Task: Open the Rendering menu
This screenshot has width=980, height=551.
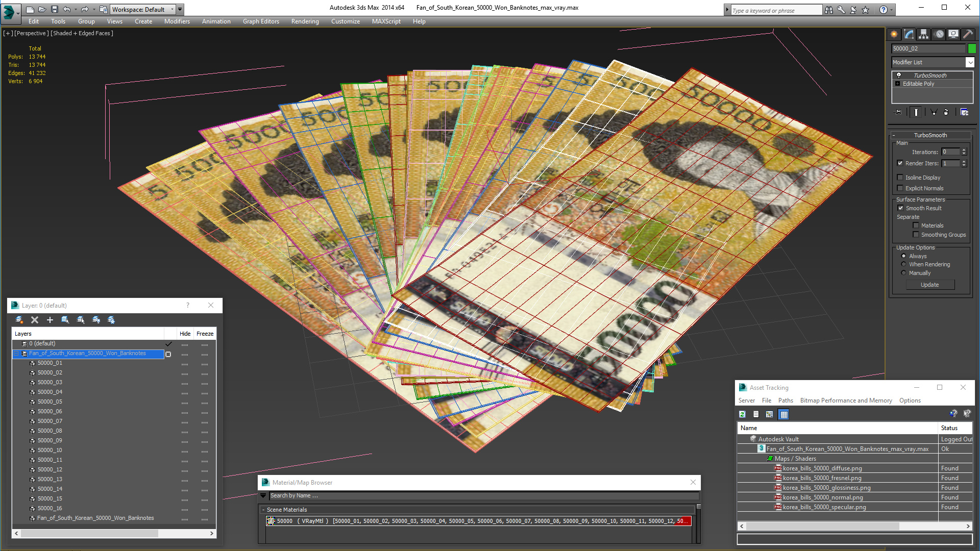Action: coord(305,21)
